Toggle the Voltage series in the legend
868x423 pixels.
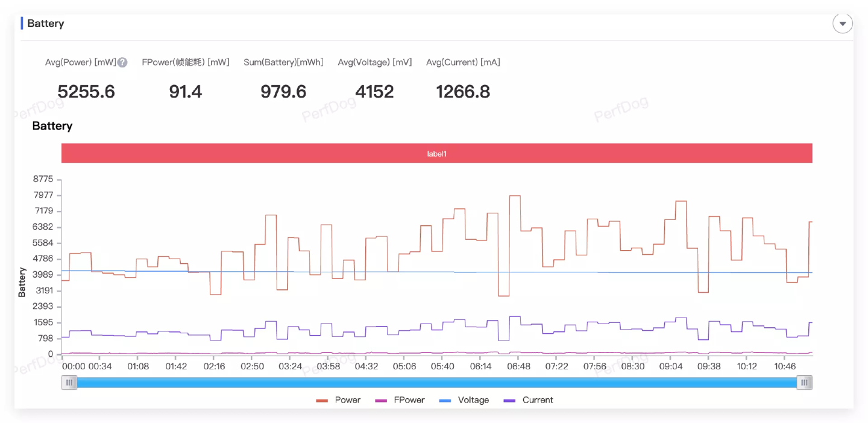click(x=464, y=400)
